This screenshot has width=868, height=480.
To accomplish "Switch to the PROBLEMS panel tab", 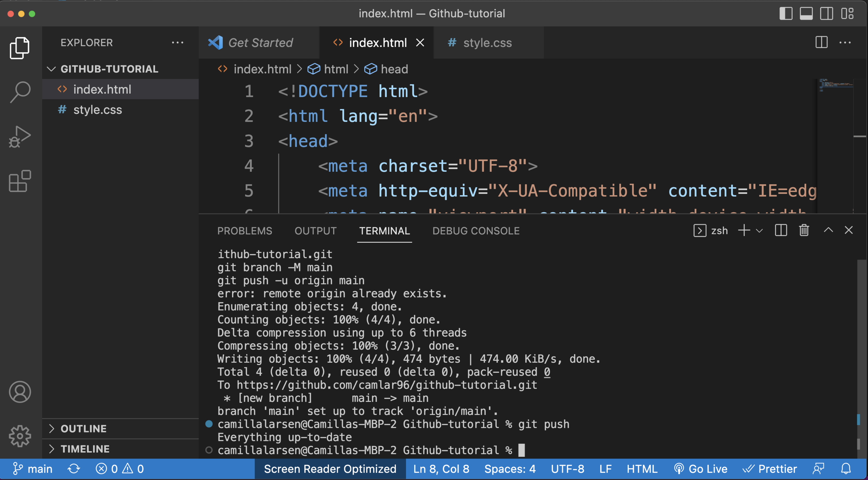I will point(245,231).
